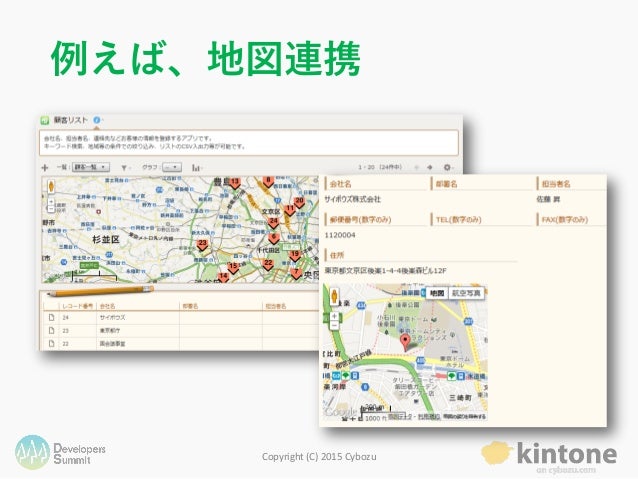Image resolution: width=638 pixels, height=479 pixels.
Task: Select map marker number 13
Action: pos(235,183)
